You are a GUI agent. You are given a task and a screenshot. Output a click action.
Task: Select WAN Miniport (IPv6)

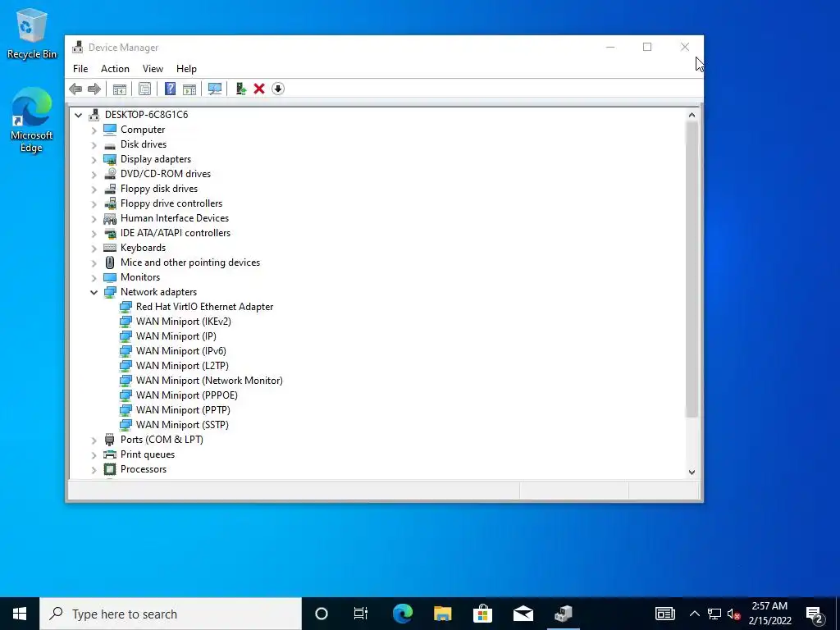(181, 351)
